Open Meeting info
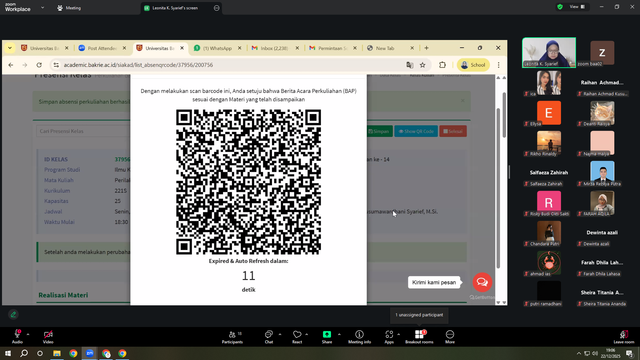 click(360, 337)
